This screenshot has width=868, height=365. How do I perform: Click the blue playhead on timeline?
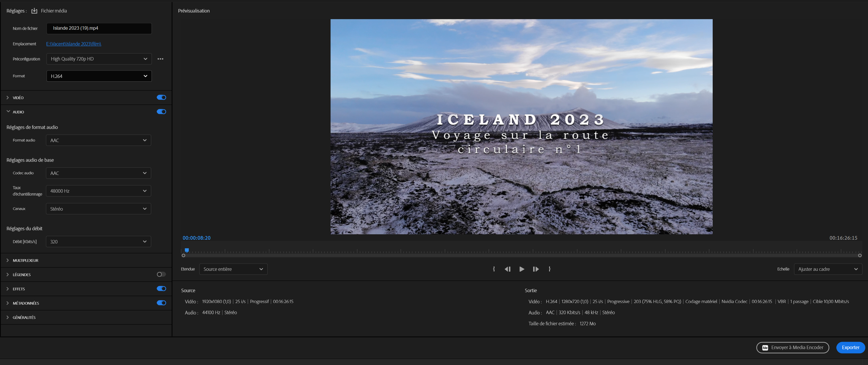pyautogui.click(x=187, y=250)
